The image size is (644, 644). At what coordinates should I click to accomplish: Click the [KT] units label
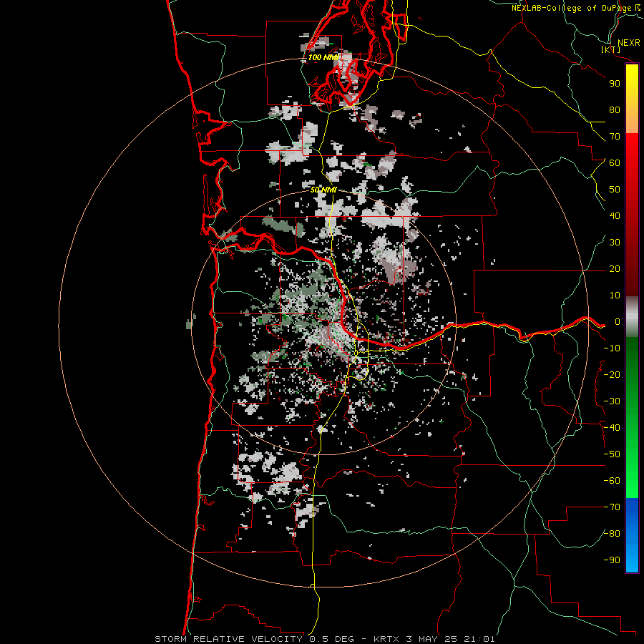(611, 49)
